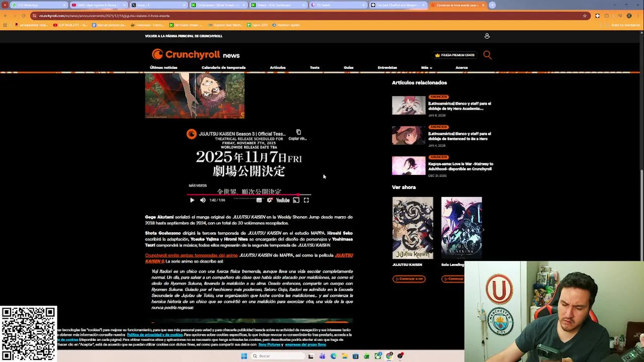Open the Política de privacidad y de cookies link

coord(155,335)
